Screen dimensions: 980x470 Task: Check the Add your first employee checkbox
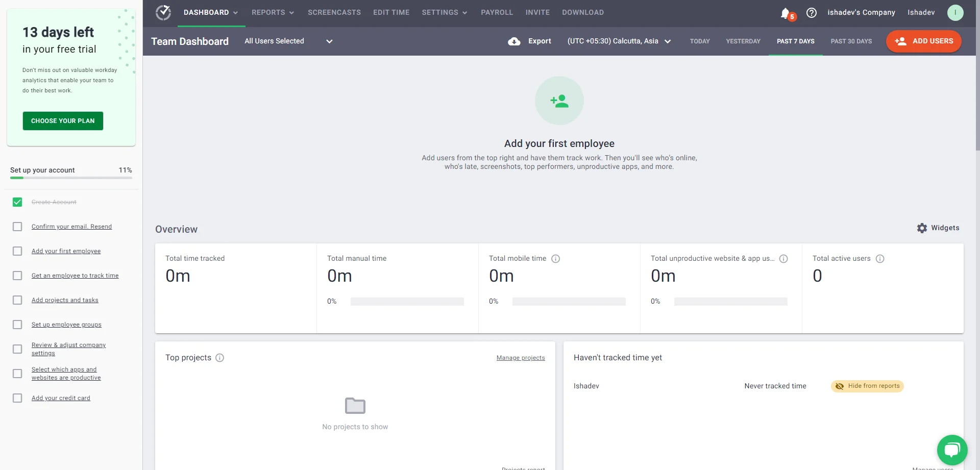tap(17, 251)
